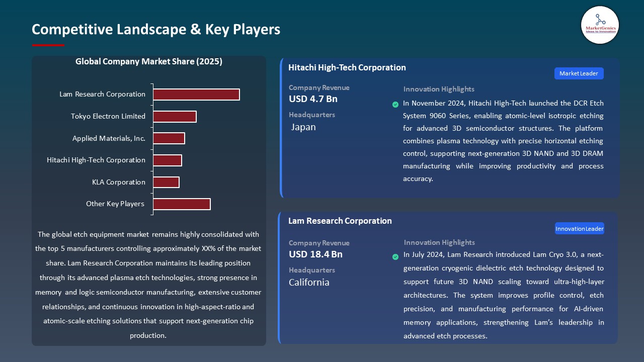Screen dimensions: 644x362
Task: Click the Hitachi High-Tech Corporation card heading
Action: tap(347, 67)
